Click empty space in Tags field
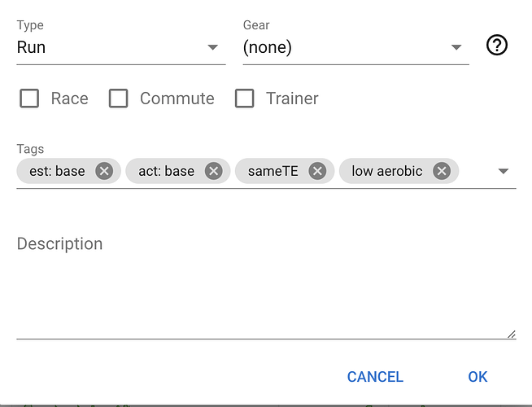 tap(477, 171)
